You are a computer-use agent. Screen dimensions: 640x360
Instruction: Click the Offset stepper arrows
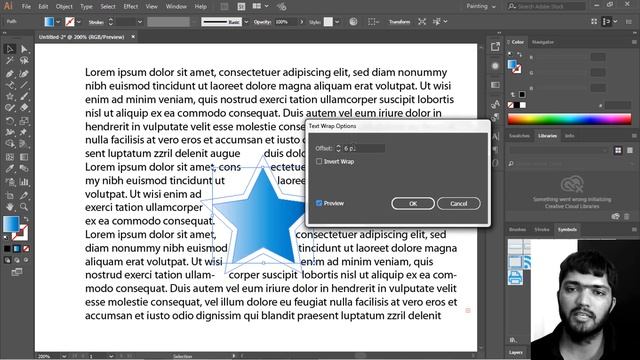(x=338, y=149)
